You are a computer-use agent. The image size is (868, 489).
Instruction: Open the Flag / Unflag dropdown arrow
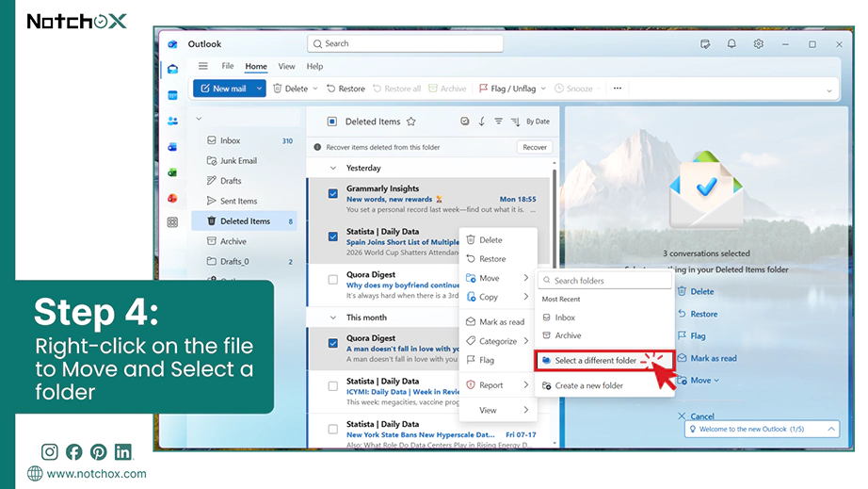click(x=543, y=89)
